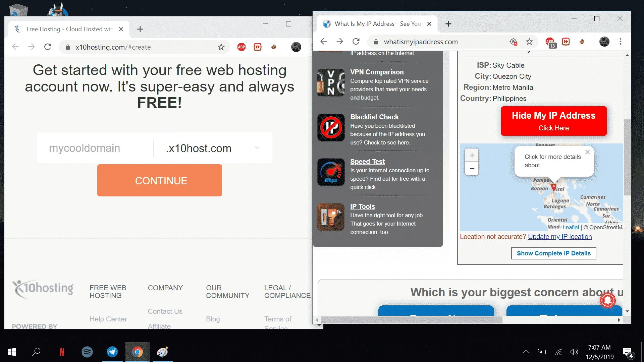The width and height of the screenshot is (644, 362).
Task: Open the Leaflet attribution link
Action: click(571, 227)
